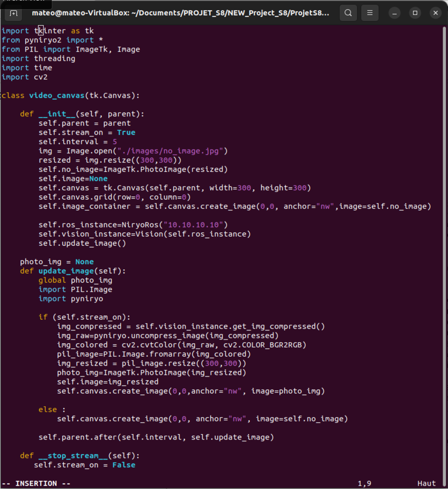Click the 'update_image' function definition name
The height and width of the screenshot is (489, 448).
click(x=65, y=271)
